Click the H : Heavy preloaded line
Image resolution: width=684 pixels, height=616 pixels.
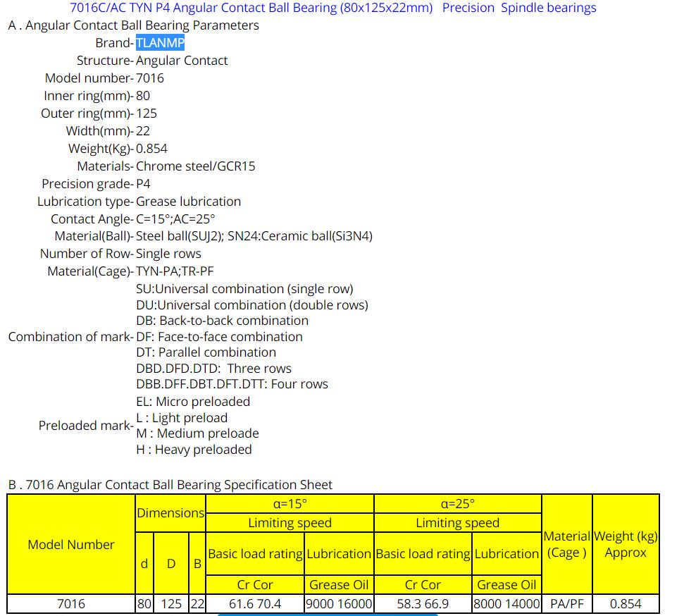[x=194, y=450]
